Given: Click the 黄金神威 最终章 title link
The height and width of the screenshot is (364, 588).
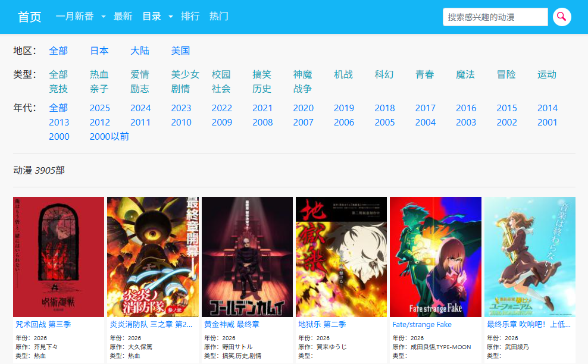Looking at the screenshot, I should click(x=232, y=325).
